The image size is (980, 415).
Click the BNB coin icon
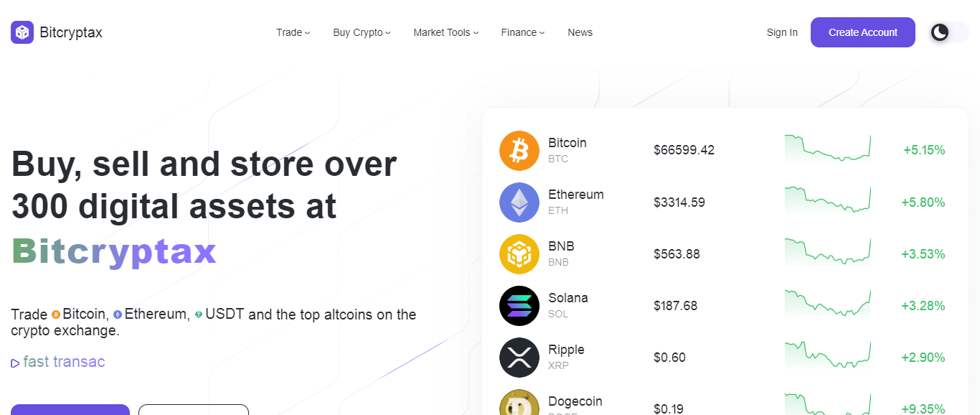(519, 253)
